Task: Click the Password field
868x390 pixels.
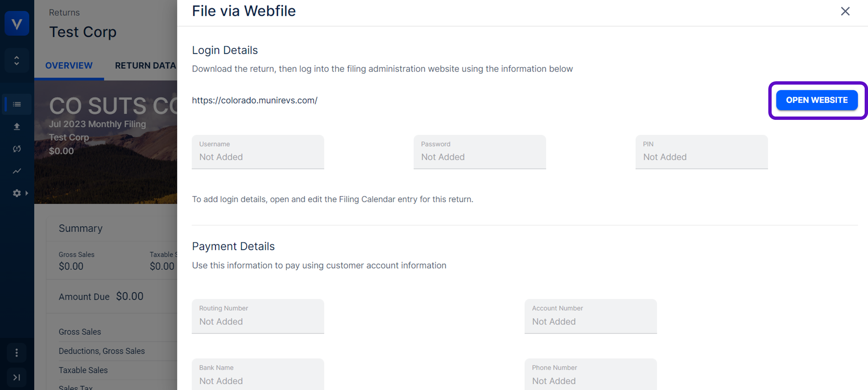Action: (x=479, y=152)
